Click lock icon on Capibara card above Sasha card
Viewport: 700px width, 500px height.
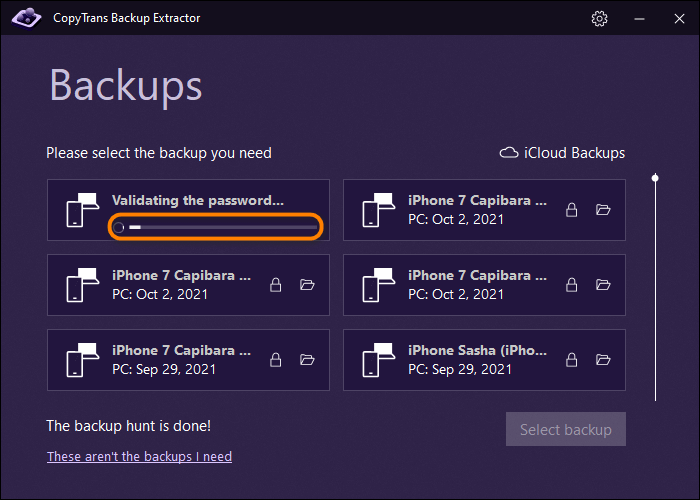coord(571,285)
